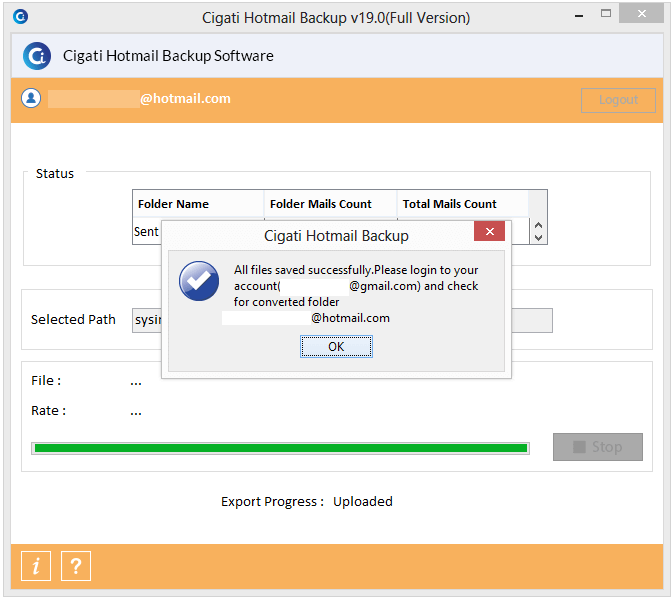Click the Selected Path label
The width and height of the screenshot is (672, 601).
click(x=73, y=319)
